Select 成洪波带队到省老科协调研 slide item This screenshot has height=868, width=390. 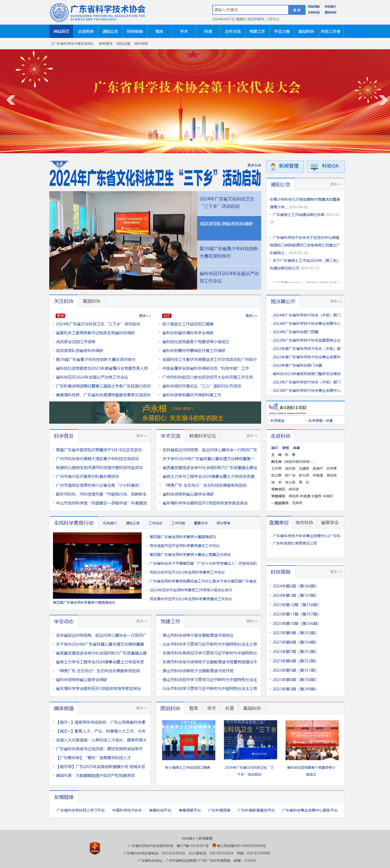(x=229, y=228)
